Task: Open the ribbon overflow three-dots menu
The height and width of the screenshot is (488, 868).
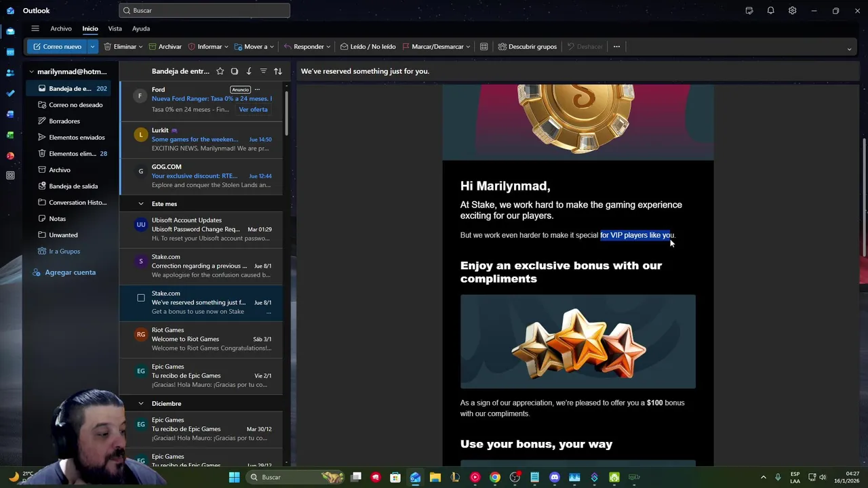Action: [616, 47]
